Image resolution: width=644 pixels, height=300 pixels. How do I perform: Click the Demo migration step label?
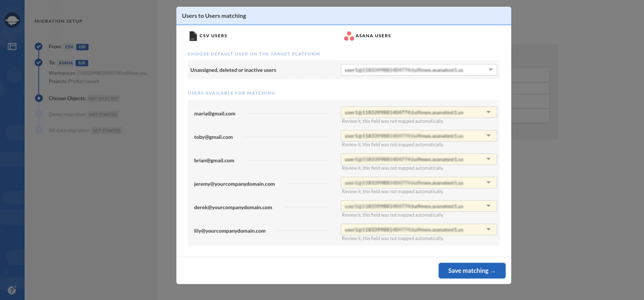[x=67, y=114]
